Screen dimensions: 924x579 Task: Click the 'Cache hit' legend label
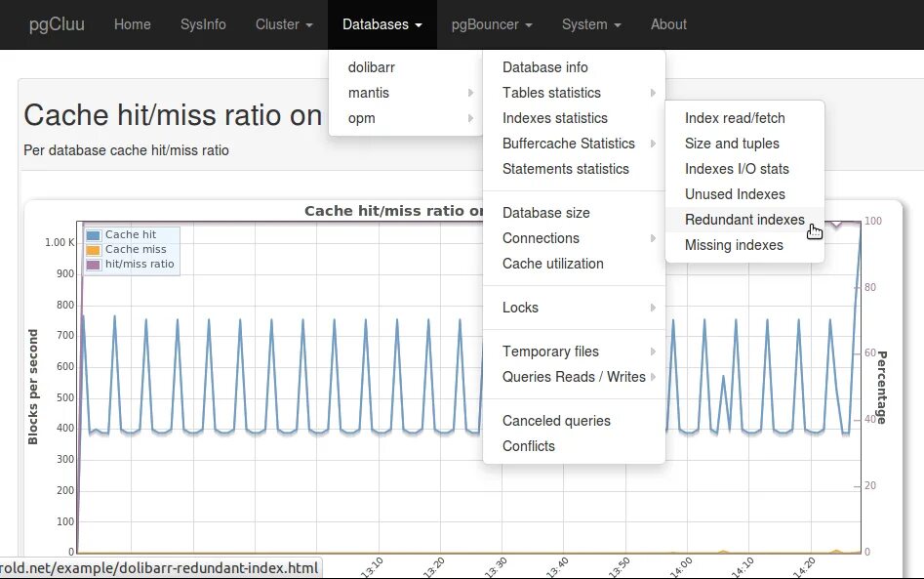click(x=131, y=234)
